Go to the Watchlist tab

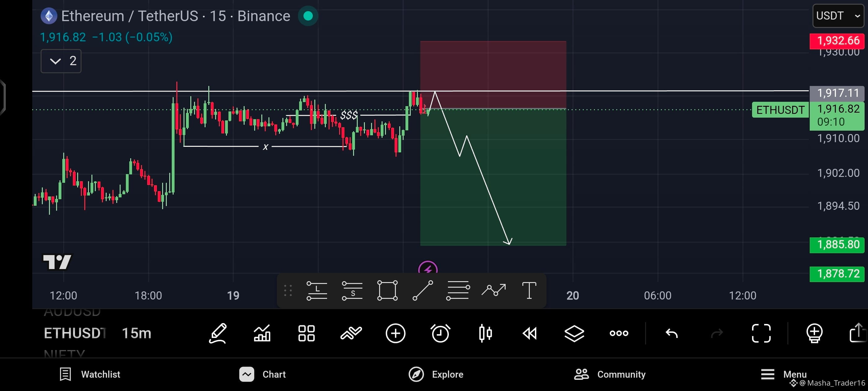point(90,374)
